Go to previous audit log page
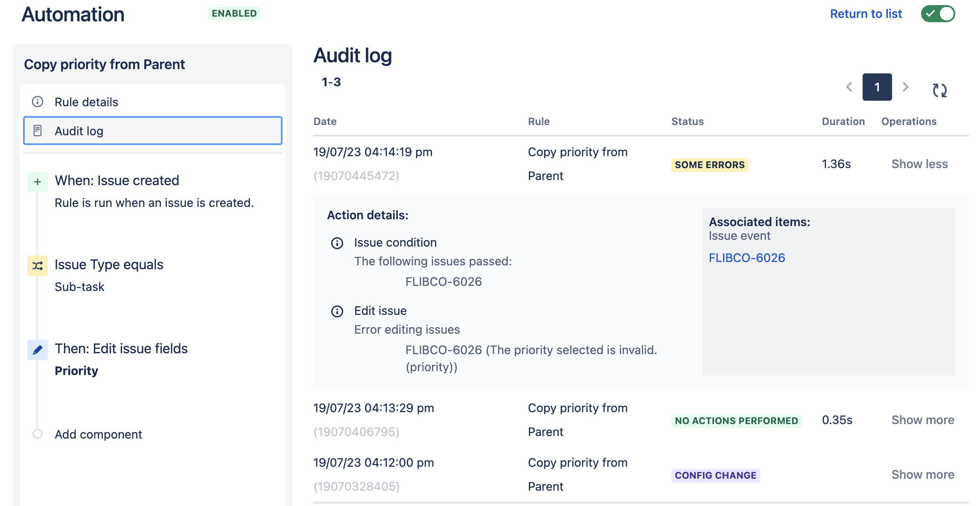 (849, 87)
